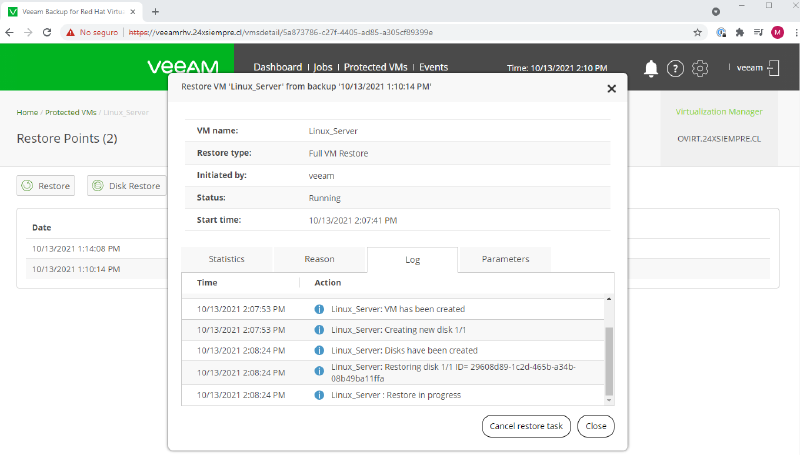Bookmark this page with star icon

[697, 32]
